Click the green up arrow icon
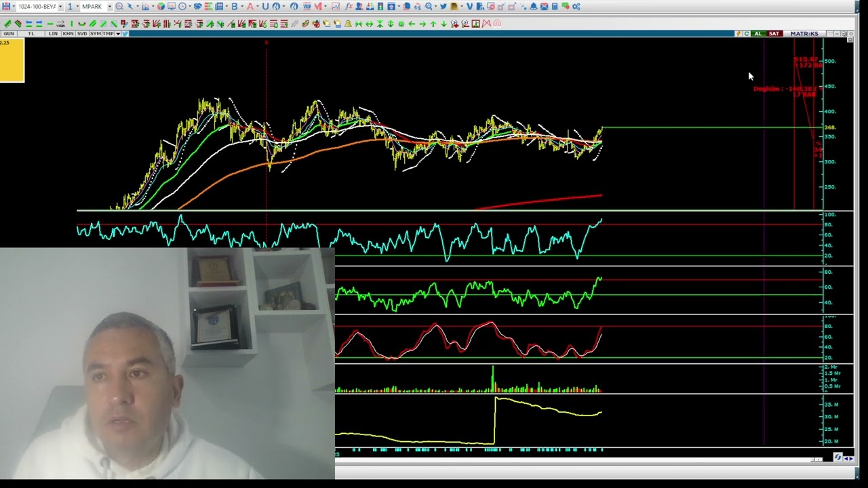 pyautogui.click(x=433, y=24)
